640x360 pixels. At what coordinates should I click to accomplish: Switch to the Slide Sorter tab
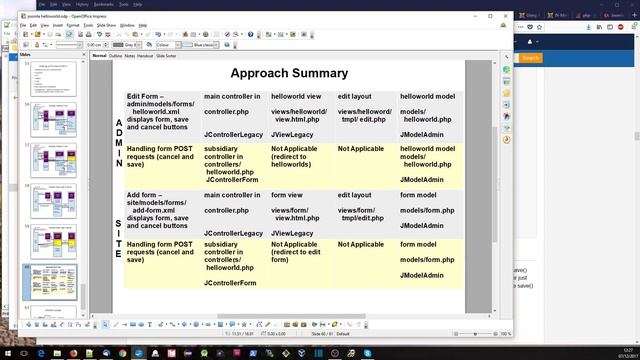pos(166,56)
